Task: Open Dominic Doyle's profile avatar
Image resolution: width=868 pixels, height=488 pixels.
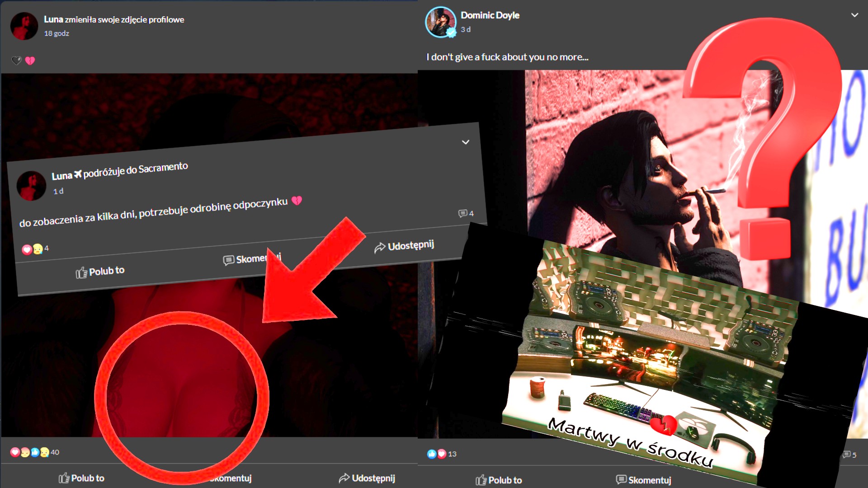Action: [x=441, y=22]
